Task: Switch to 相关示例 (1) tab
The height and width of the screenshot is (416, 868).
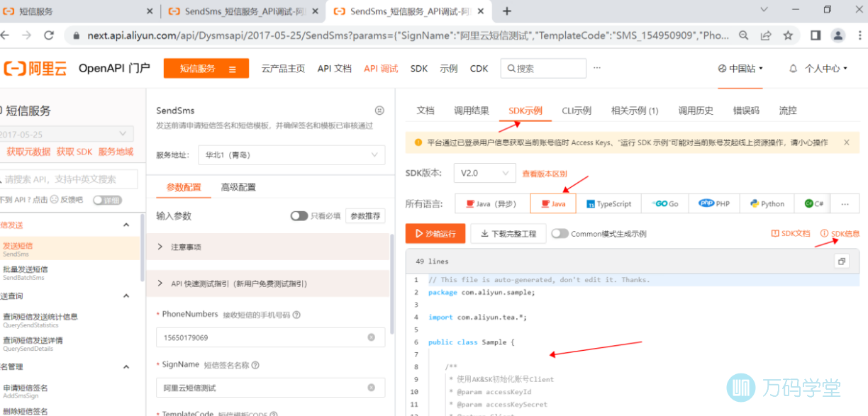Action: click(635, 111)
